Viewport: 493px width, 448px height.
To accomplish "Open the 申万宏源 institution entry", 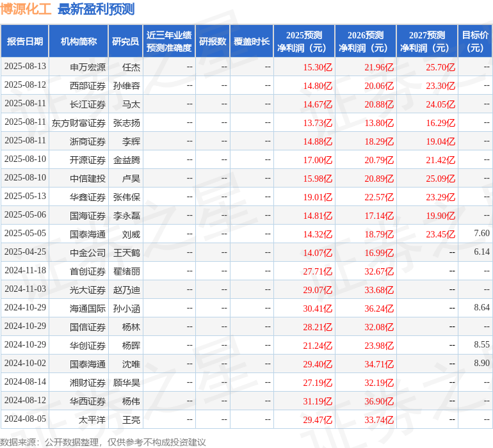I will [88, 67].
